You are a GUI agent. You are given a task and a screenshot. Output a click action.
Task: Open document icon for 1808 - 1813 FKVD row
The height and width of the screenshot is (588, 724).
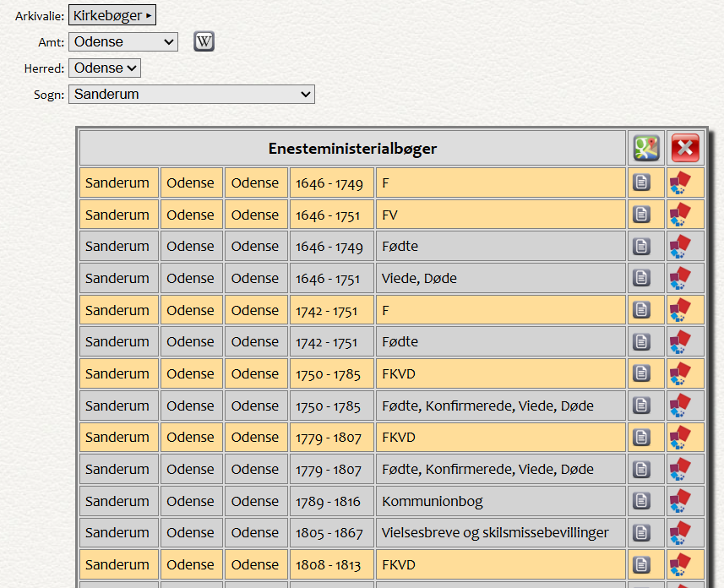pyautogui.click(x=642, y=564)
